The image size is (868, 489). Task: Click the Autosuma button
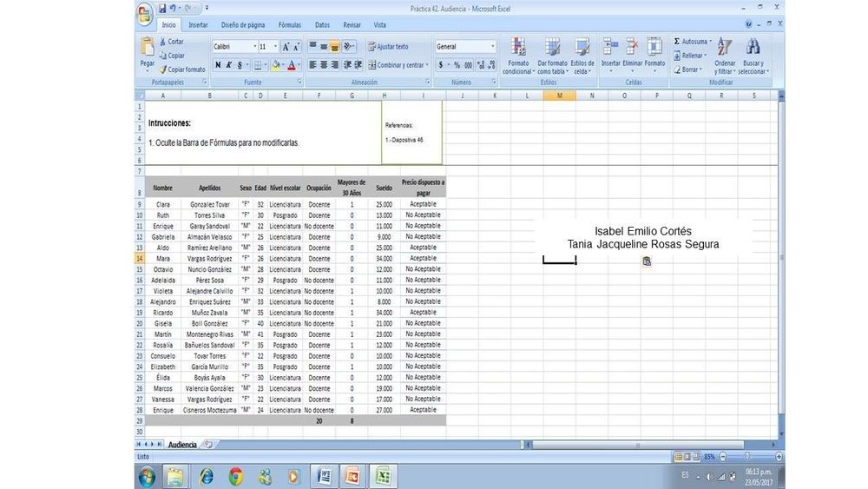(x=693, y=41)
